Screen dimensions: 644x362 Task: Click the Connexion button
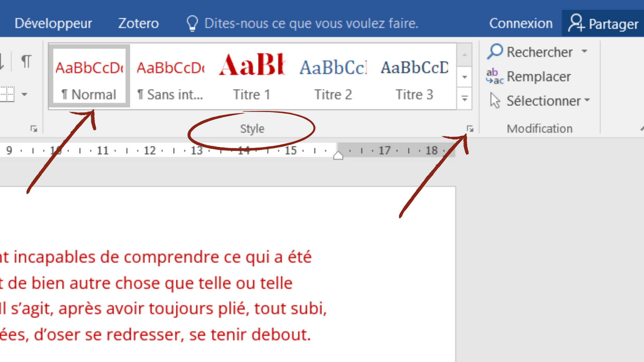(x=521, y=23)
